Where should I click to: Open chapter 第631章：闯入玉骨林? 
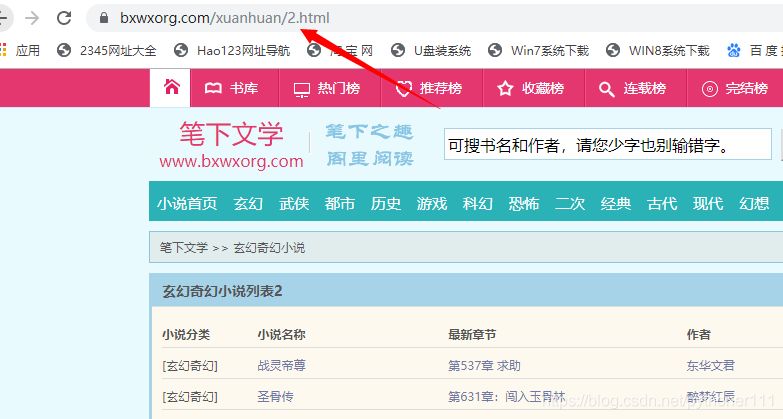pyautogui.click(x=507, y=397)
